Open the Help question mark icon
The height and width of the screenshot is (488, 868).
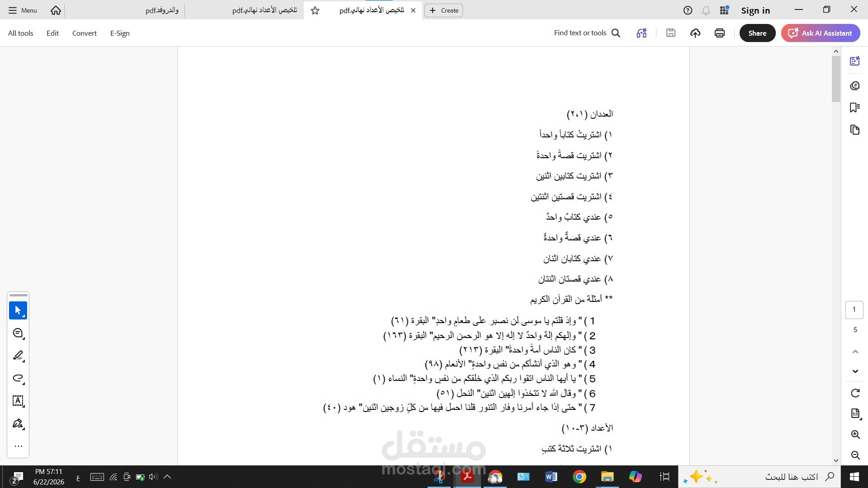[688, 10]
